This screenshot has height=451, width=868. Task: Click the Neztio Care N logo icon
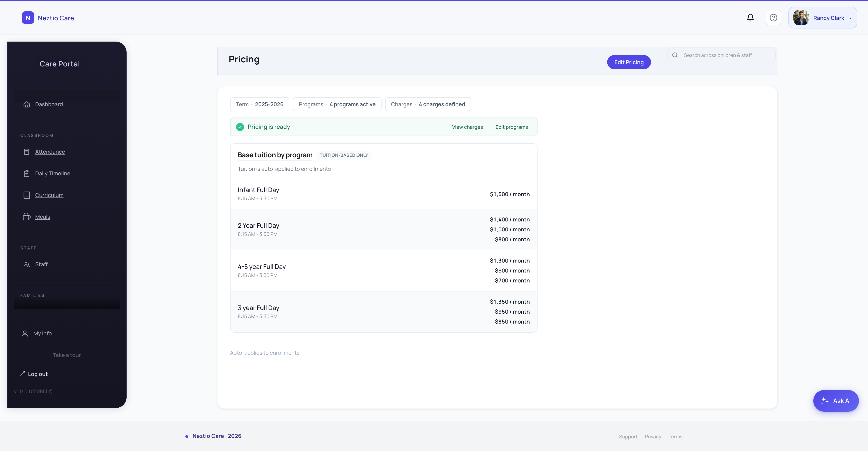tap(28, 18)
